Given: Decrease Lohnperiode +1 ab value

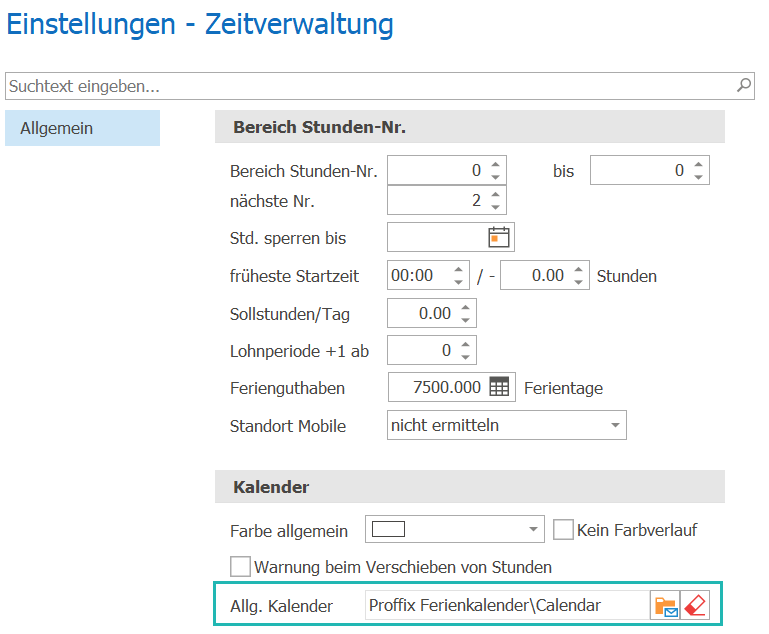Looking at the screenshot, I should pyautogui.click(x=465, y=356).
